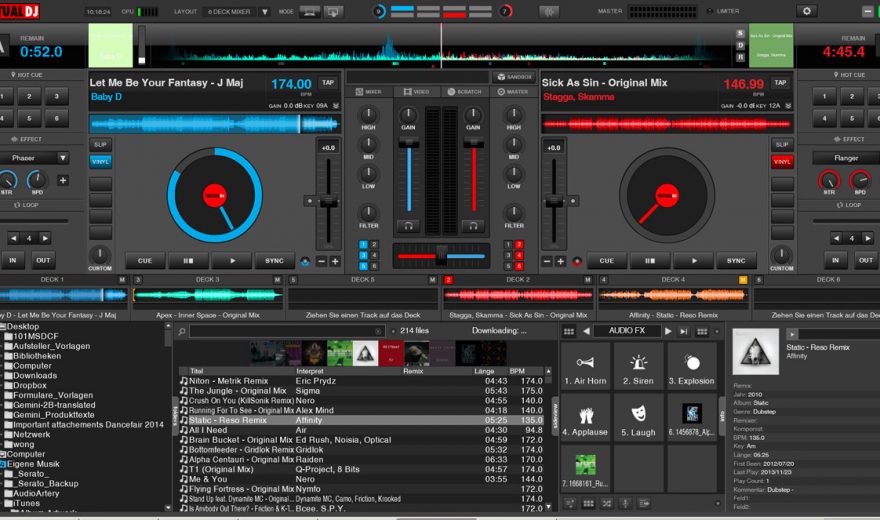The height and width of the screenshot is (520, 880).
Task: Expand the Desktop folder tree node
Action: pos(3,327)
